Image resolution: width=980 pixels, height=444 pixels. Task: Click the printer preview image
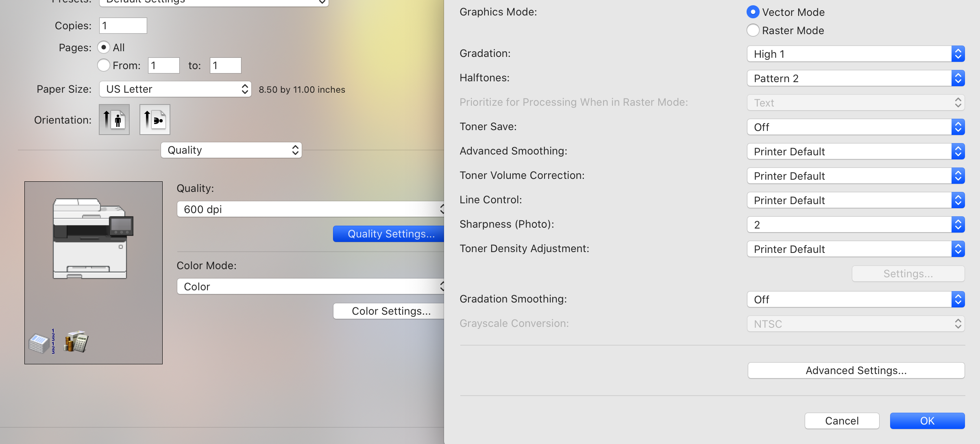(x=93, y=239)
